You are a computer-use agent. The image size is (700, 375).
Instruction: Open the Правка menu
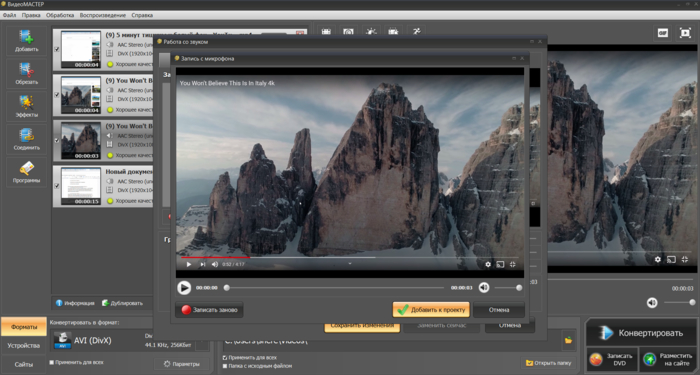pos(31,15)
